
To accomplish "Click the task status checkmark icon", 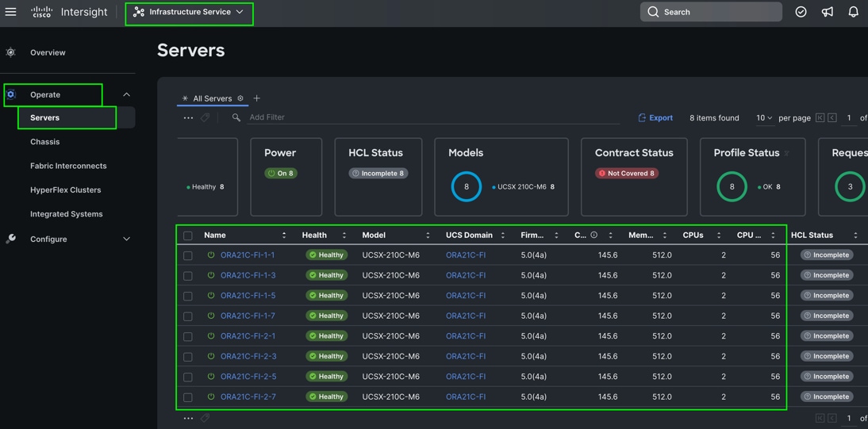I will coord(801,12).
